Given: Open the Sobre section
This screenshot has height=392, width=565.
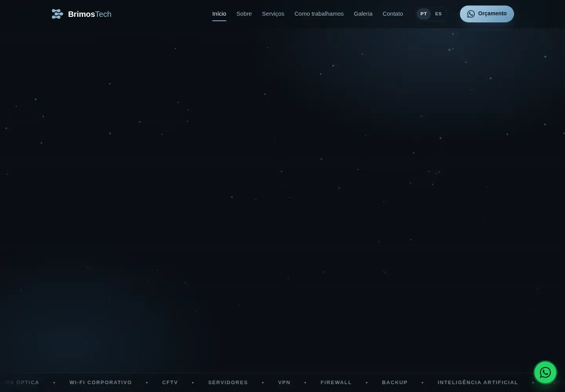Looking at the screenshot, I should [244, 14].
